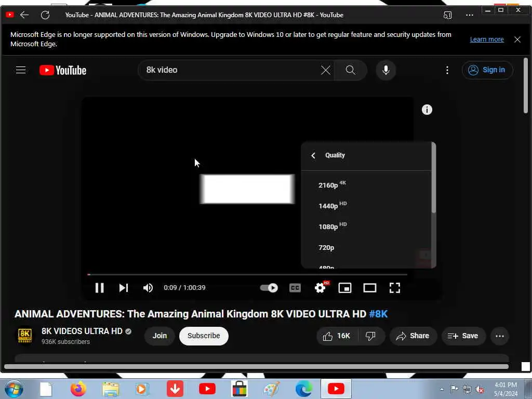532x399 pixels.
Task: Go back using the browser back arrow
Action: pyautogui.click(x=24, y=15)
